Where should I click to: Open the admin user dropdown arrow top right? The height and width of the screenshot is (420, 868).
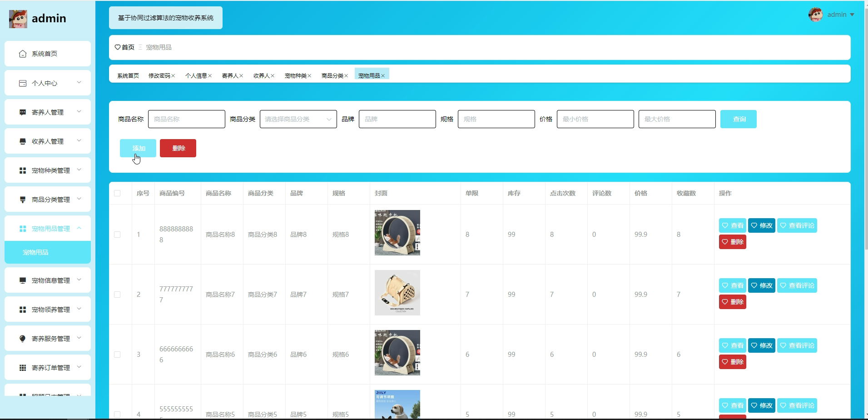pos(852,15)
